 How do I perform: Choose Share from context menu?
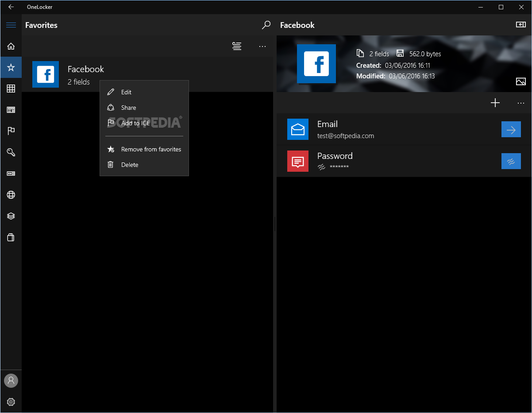pos(144,108)
